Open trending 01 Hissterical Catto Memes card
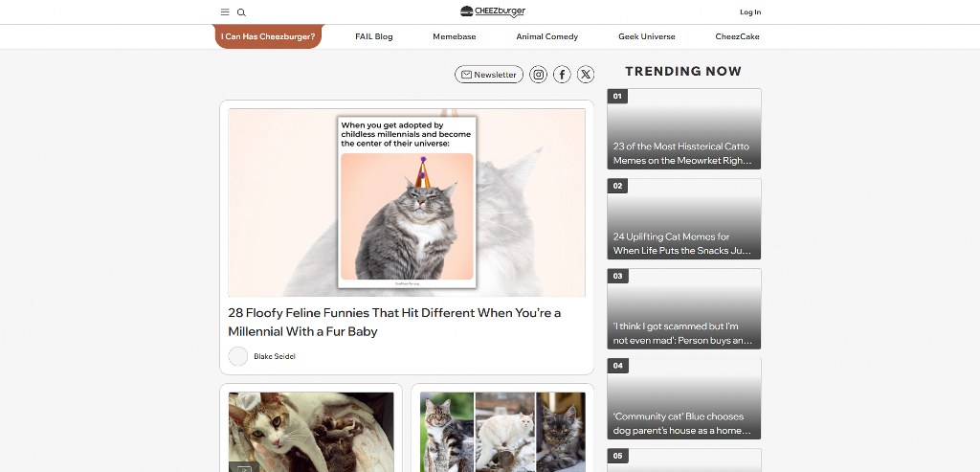The height and width of the screenshot is (472, 980). (x=683, y=129)
